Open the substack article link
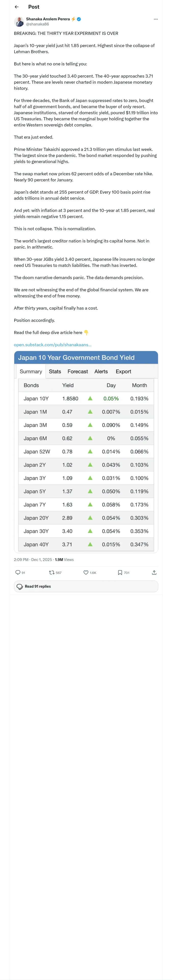Screen dimensions: 172x980 click(53, 345)
